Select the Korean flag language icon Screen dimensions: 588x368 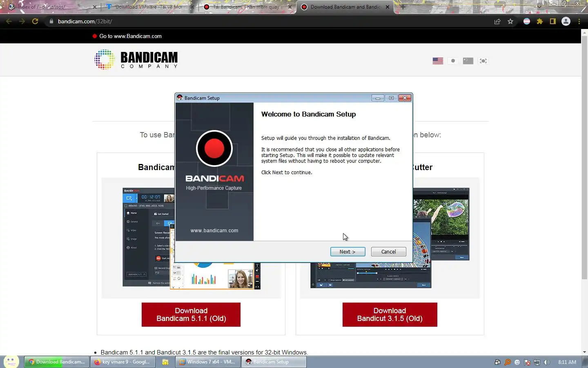point(483,61)
